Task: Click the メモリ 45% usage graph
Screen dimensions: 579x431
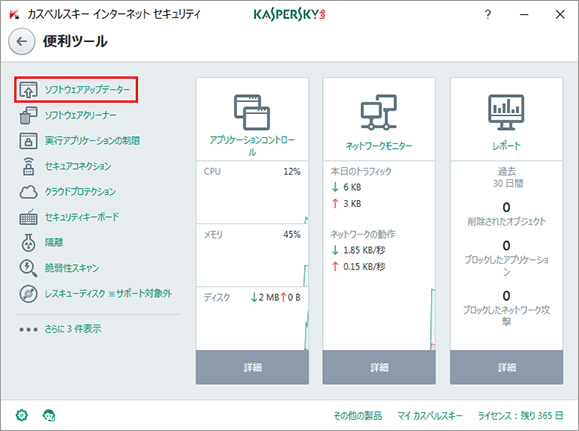Action: pyautogui.click(x=252, y=255)
